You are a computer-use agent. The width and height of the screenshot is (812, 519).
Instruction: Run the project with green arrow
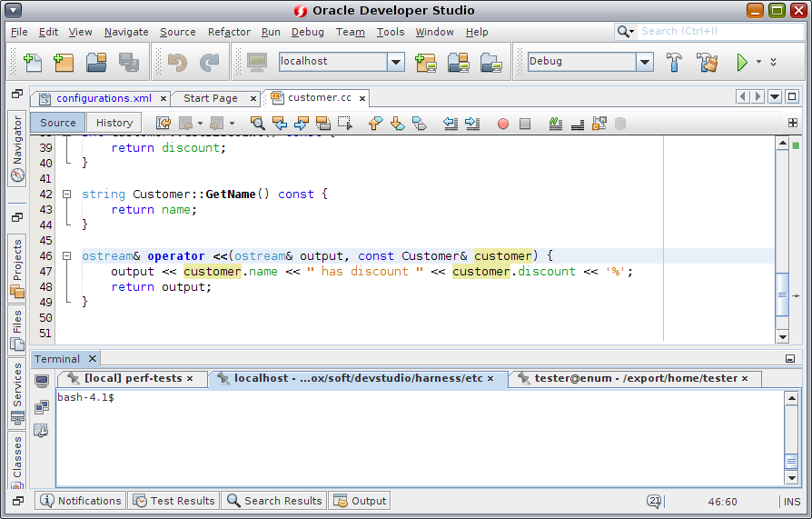742,62
